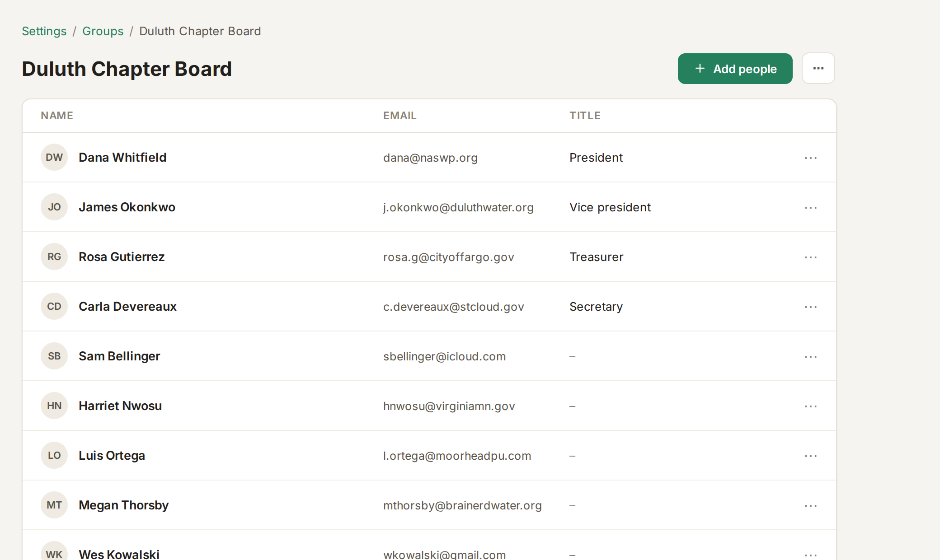This screenshot has height=560, width=940.
Task: Click the RG avatar for Rosa Gutierrez
Action: coord(54,257)
